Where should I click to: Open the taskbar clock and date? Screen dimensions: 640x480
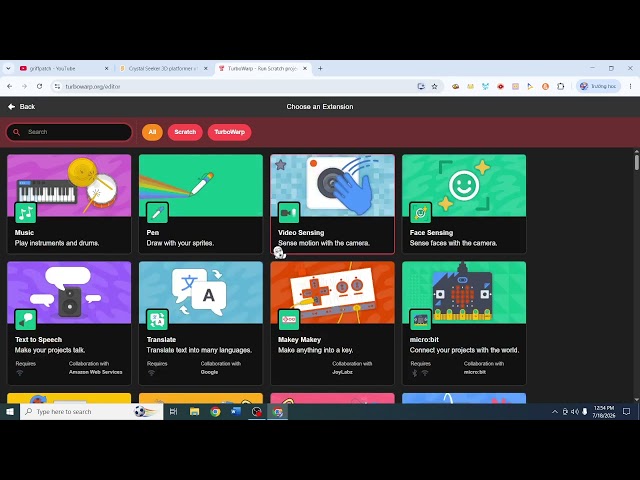pyautogui.click(x=604, y=412)
